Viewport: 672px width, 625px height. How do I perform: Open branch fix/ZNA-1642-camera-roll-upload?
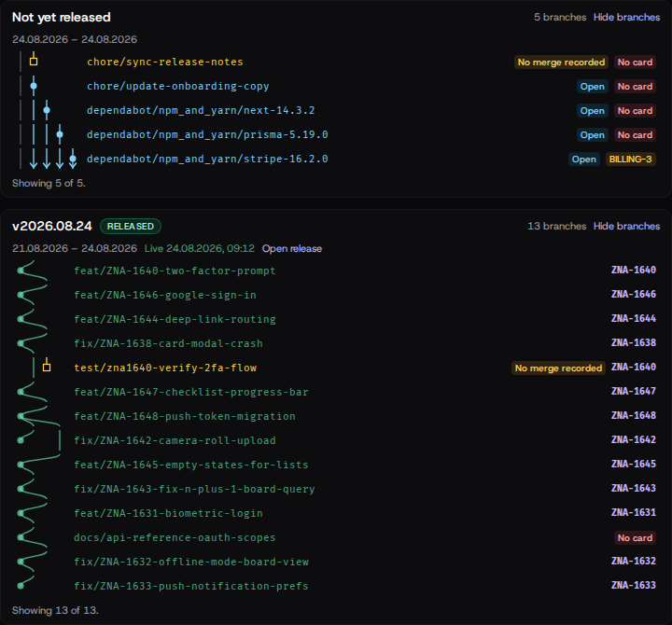pos(175,440)
